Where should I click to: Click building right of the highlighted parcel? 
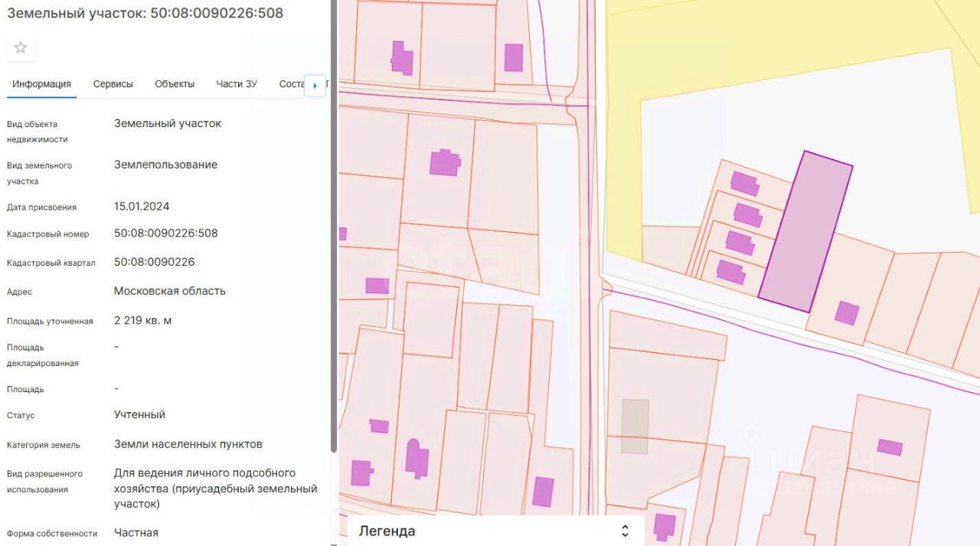[846, 312]
